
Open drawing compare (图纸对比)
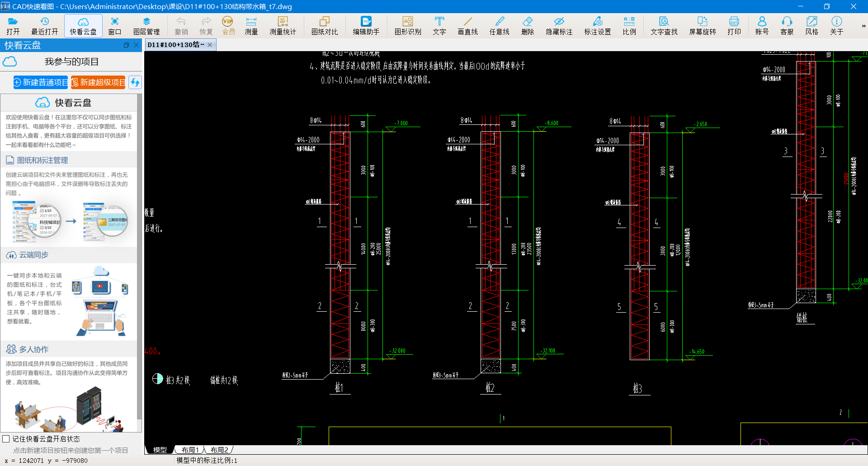point(325,26)
